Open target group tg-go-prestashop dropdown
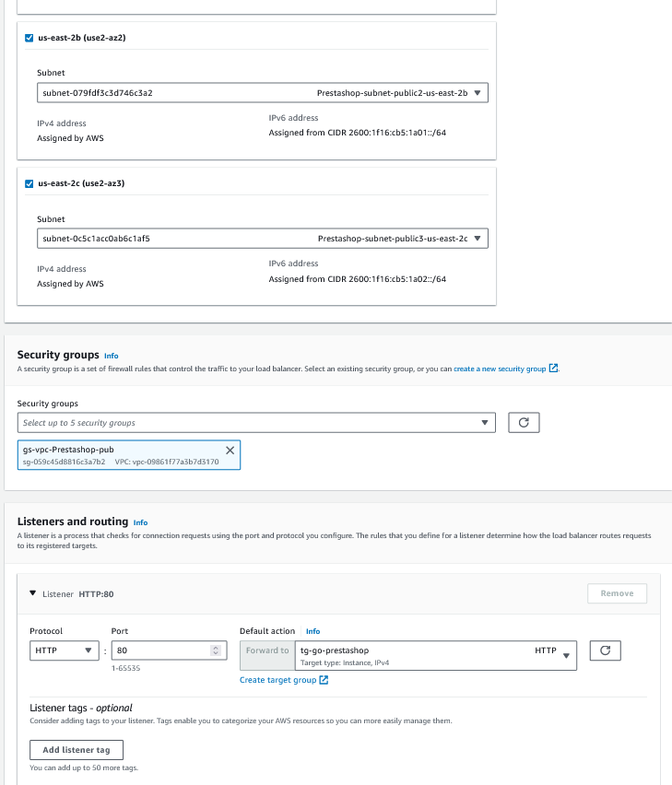Screen dimensions: 672x785 tap(435, 655)
